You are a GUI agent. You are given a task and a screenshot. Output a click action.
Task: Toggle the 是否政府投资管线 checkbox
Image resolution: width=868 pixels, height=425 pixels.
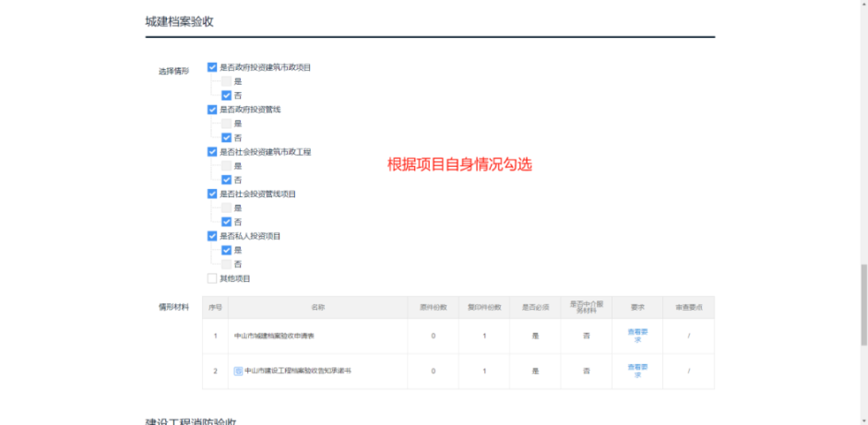coord(212,110)
